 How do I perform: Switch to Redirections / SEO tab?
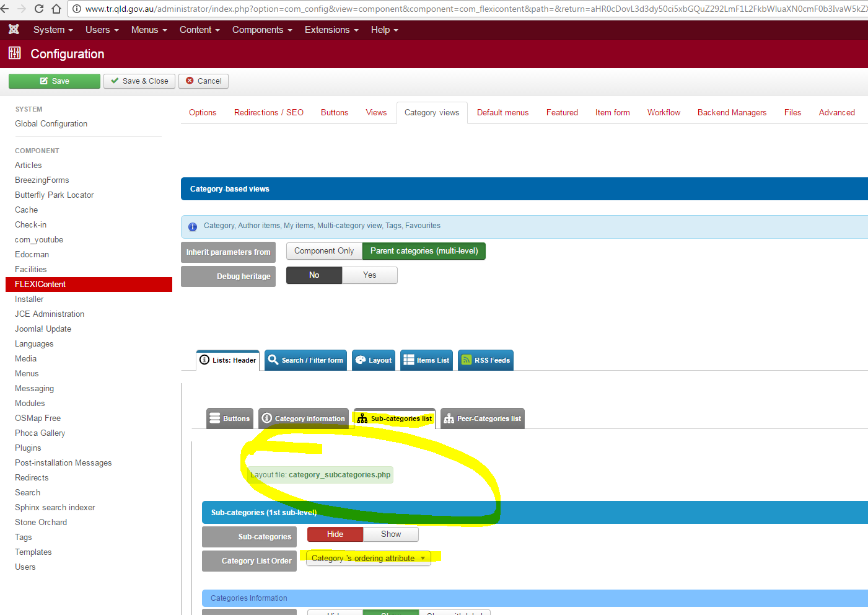coord(269,112)
